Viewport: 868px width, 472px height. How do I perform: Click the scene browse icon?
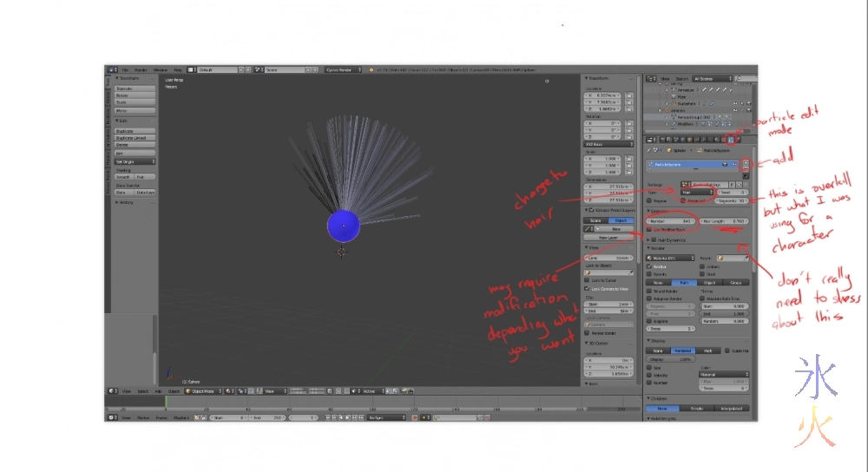[x=260, y=69]
